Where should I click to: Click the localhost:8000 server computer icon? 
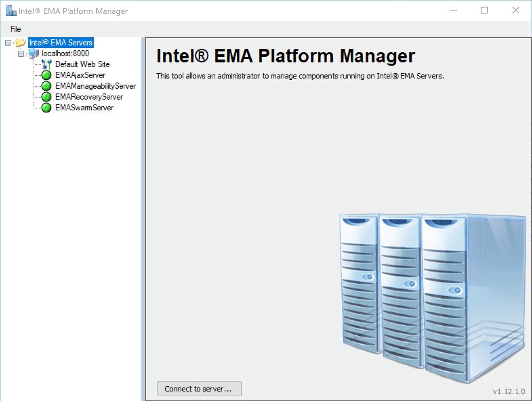(34, 54)
